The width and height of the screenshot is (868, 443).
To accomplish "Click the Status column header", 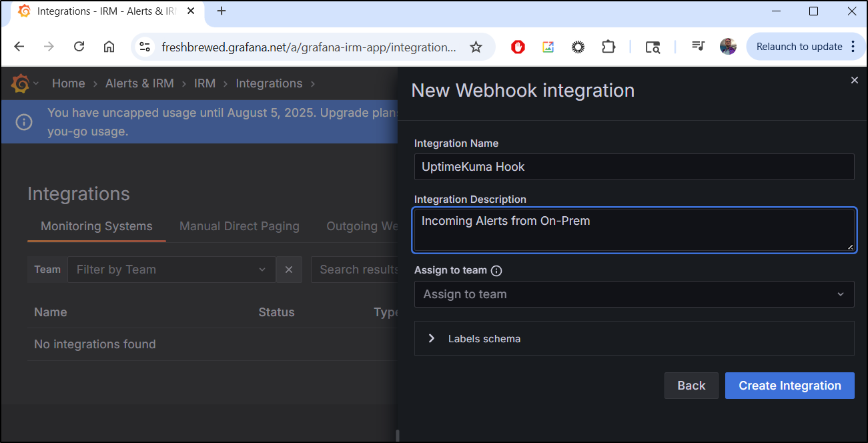I will 276,312.
